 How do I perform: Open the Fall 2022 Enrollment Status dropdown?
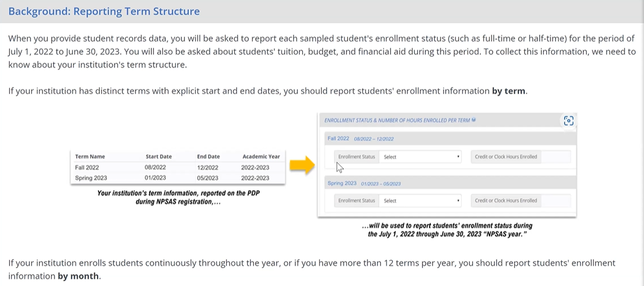(x=422, y=157)
